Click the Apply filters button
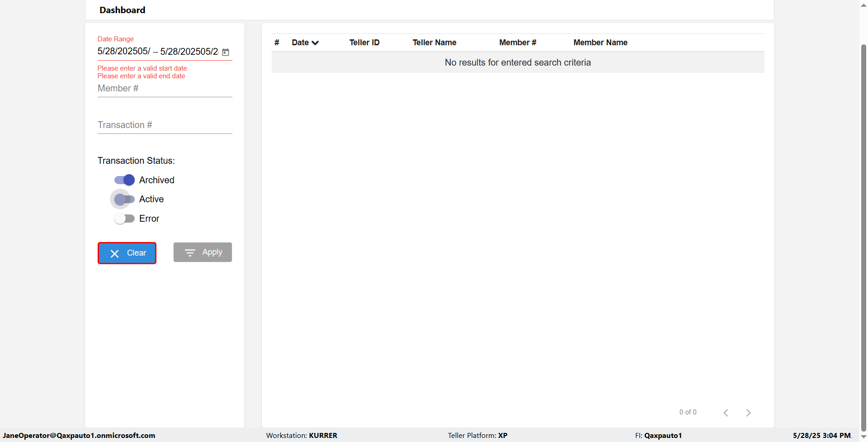This screenshot has width=868, height=442. point(203,252)
